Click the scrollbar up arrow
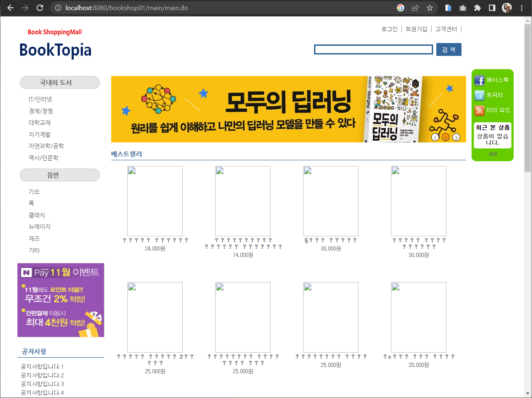Viewport: 532px width, 398px height. point(527,20)
